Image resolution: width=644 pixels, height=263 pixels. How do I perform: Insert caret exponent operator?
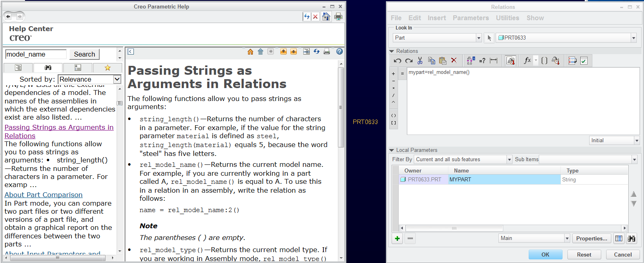394,102
